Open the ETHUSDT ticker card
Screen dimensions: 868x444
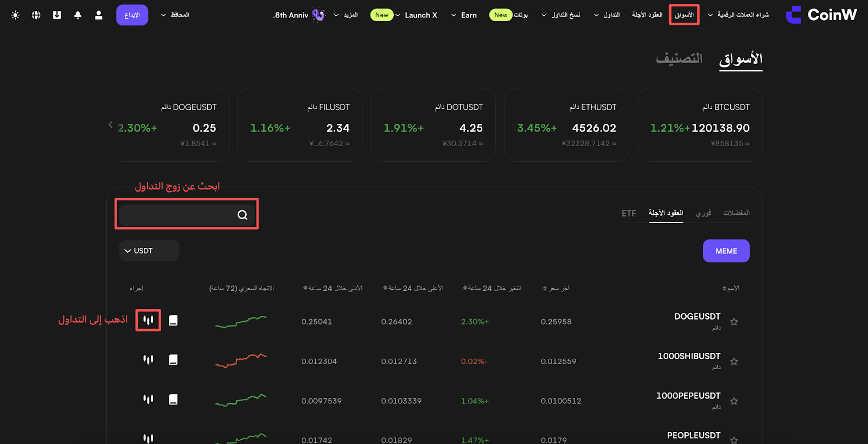[566, 125]
